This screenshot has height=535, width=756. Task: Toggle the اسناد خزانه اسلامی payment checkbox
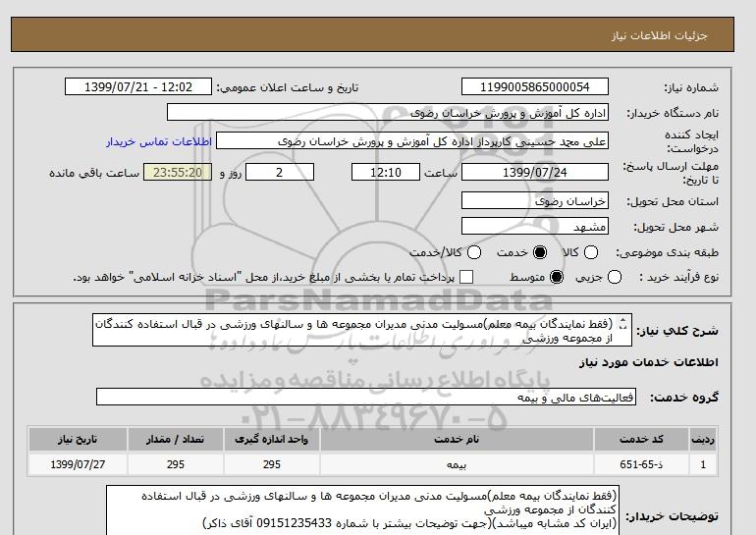465,277
